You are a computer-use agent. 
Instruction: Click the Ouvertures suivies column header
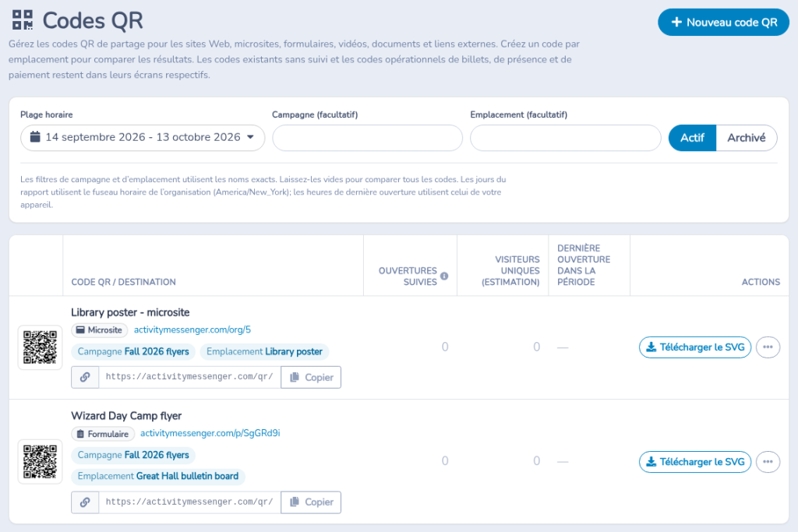click(x=408, y=277)
